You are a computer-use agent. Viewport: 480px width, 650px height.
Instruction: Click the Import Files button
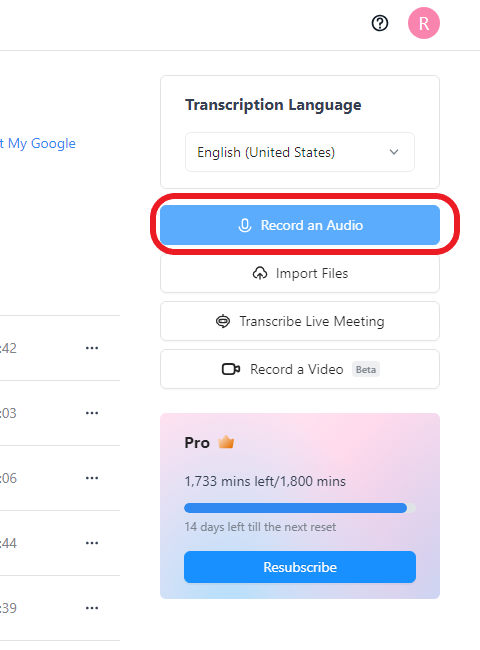click(x=300, y=273)
